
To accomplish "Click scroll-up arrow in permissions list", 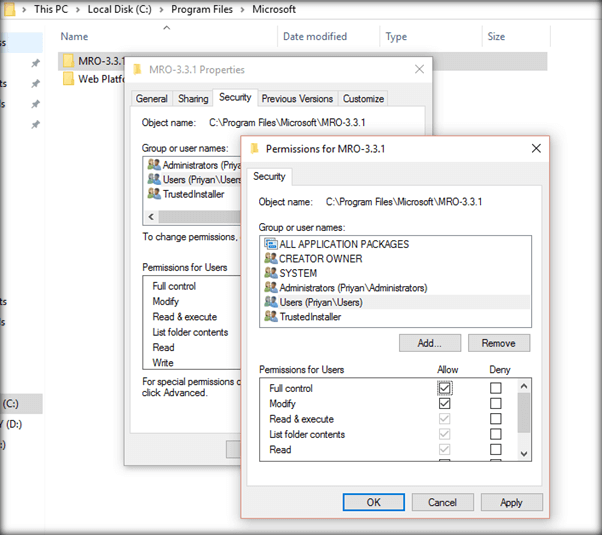I will click(524, 386).
